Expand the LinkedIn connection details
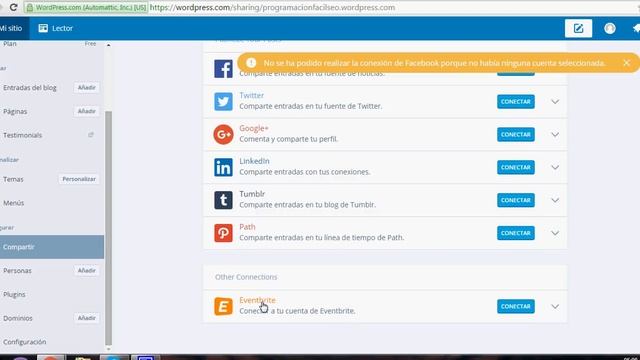Image resolution: width=640 pixels, height=360 pixels. click(555, 167)
